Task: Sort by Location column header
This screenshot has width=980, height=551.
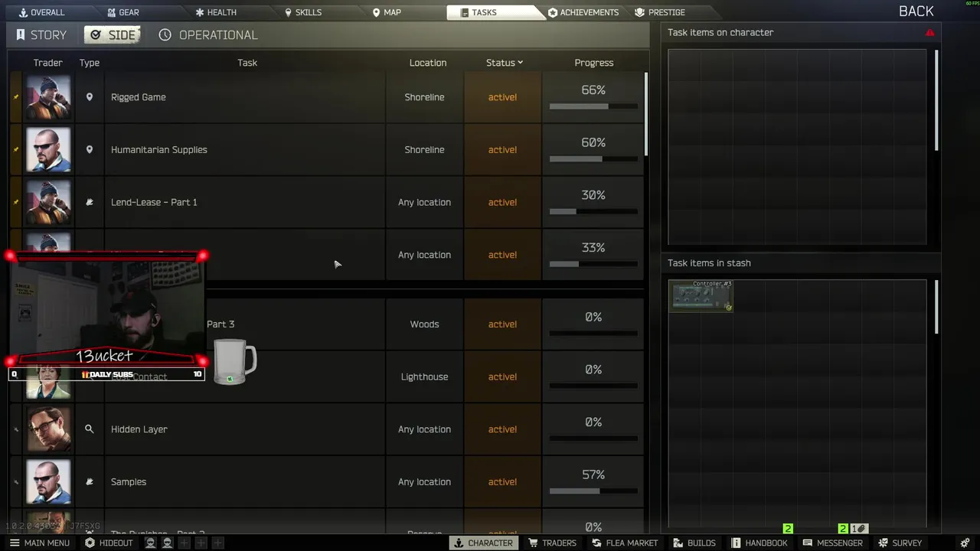Action: (427, 63)
